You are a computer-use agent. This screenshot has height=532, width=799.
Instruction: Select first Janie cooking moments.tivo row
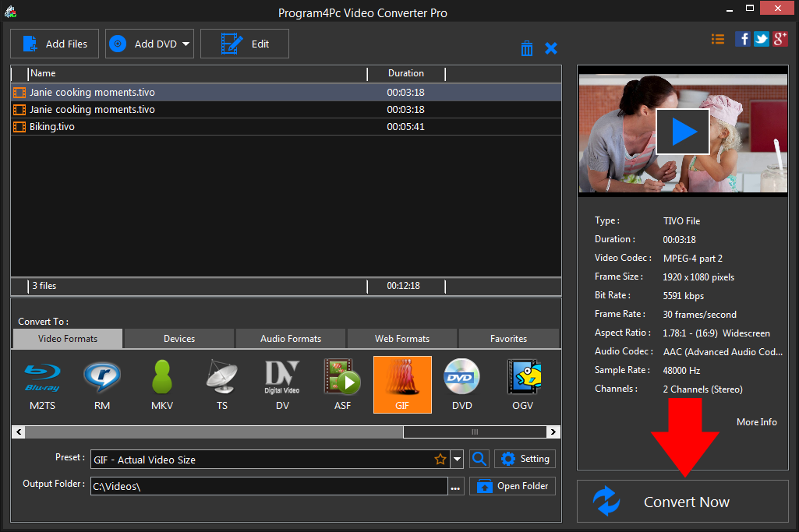tap(286, 92)
